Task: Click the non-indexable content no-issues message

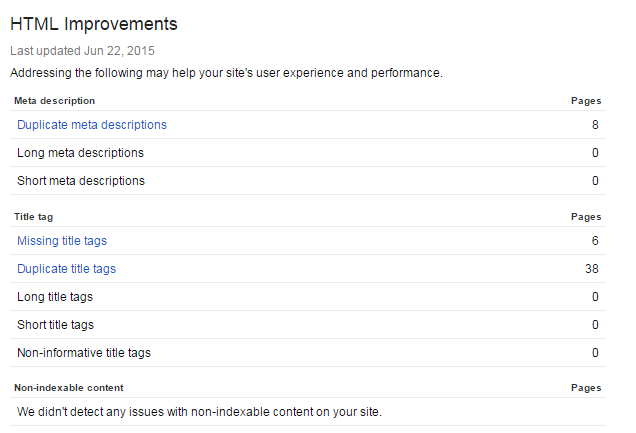Action: (200, 412)
